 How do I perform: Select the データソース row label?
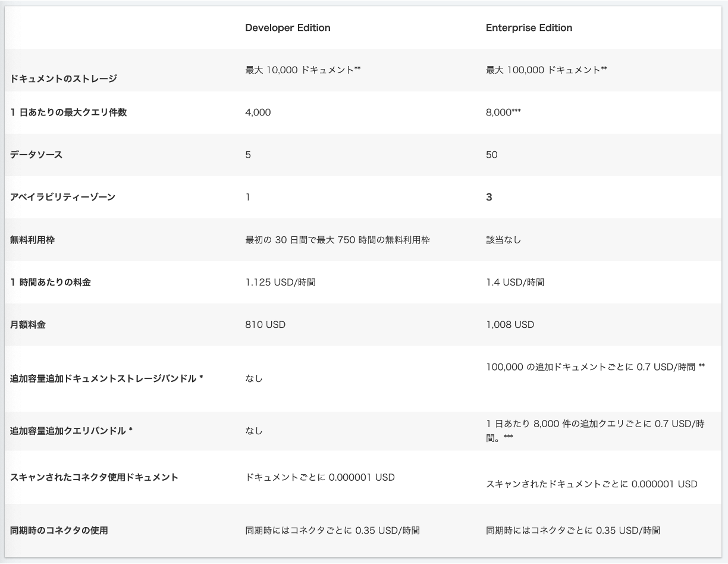pos(36,155)
